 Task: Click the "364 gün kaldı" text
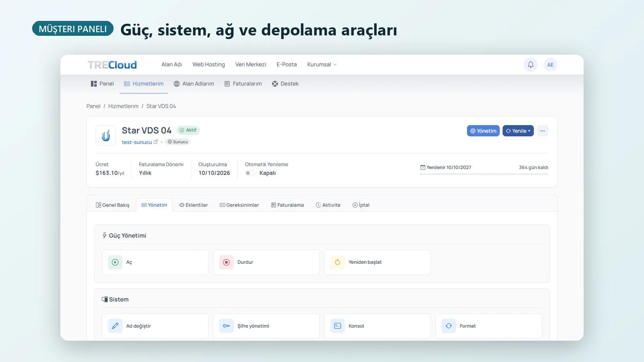(533, 167)
